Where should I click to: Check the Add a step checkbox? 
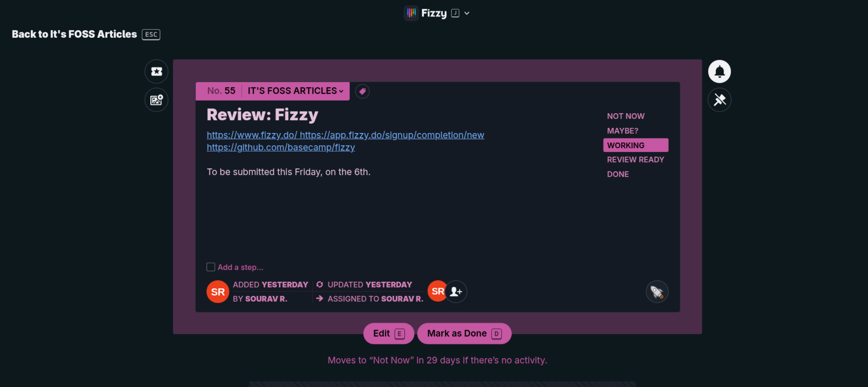click(x=211, y=267)
